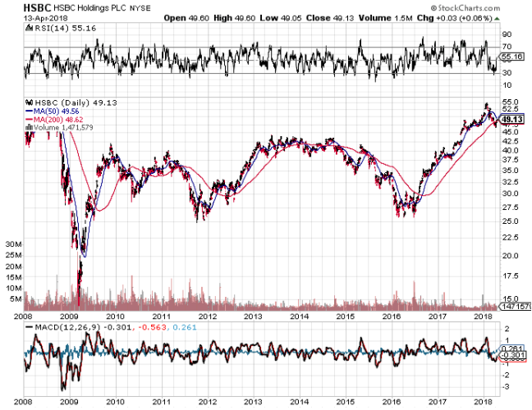This screenshot has height=410, width=532.
Task: Click the 2009 label on price chart axis
Action: point(69,317)
